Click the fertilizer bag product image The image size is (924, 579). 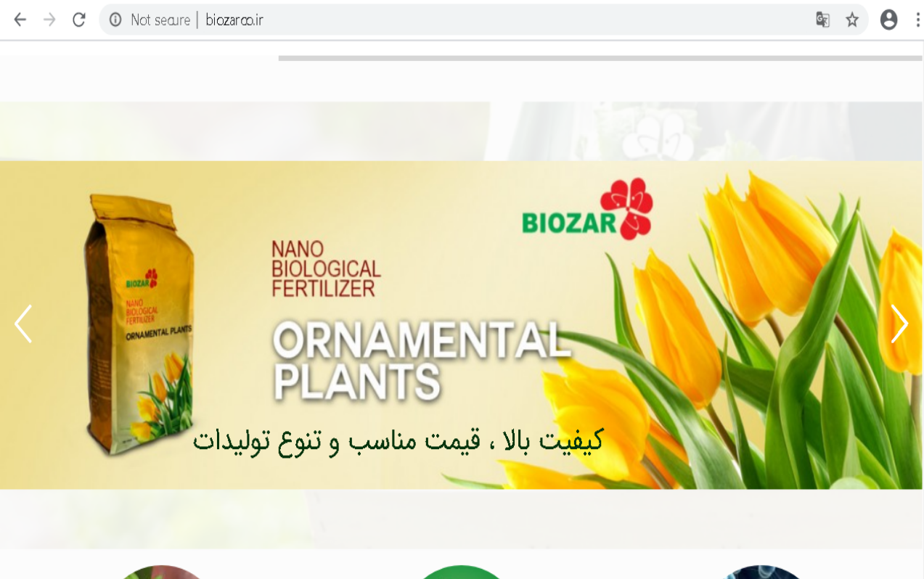[x=141, y=324]
